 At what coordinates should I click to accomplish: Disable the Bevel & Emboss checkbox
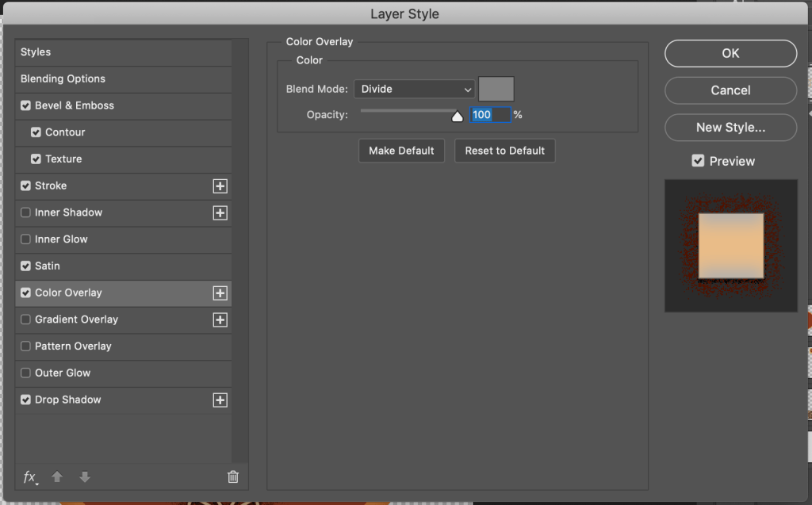pos(26,105)
